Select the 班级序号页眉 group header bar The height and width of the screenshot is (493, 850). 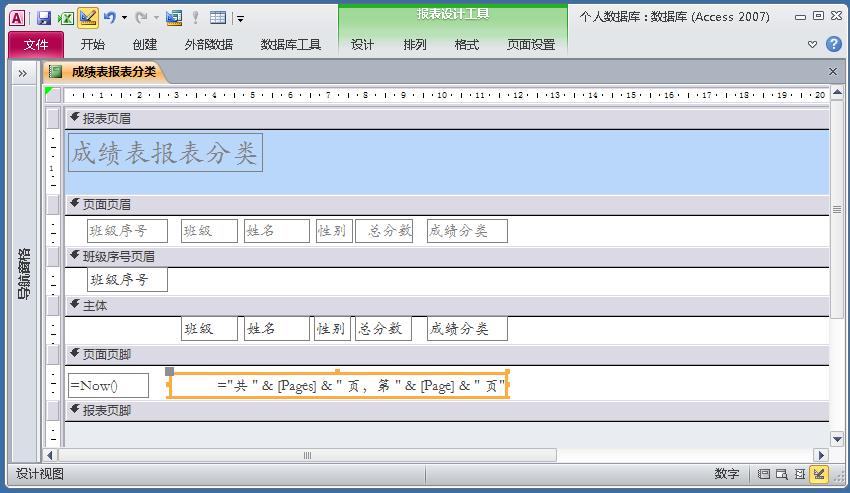click(x=447, y=257)
